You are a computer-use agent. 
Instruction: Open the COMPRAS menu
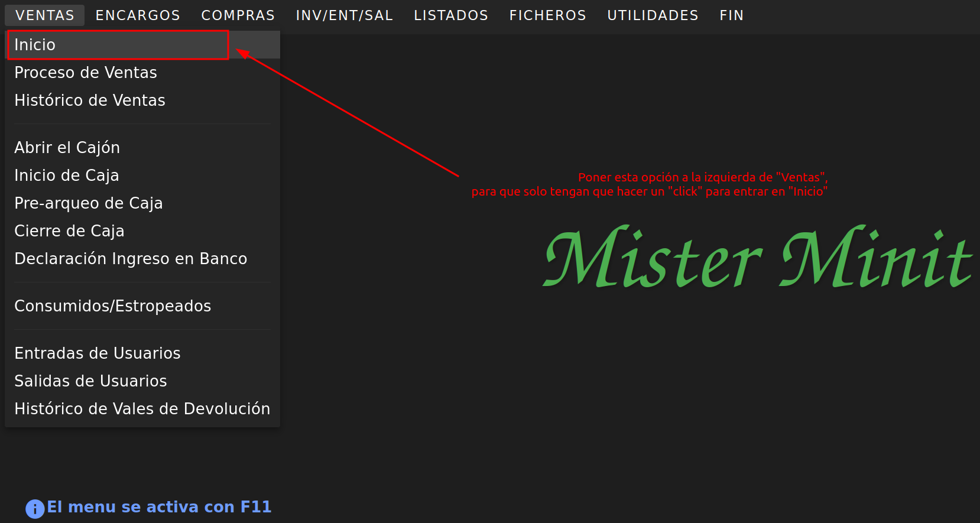click(x=238, y=15)
